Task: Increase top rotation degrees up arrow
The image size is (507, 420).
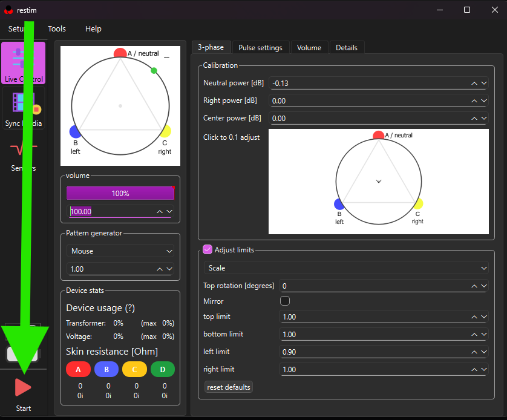Action: (x=474, y=286)
